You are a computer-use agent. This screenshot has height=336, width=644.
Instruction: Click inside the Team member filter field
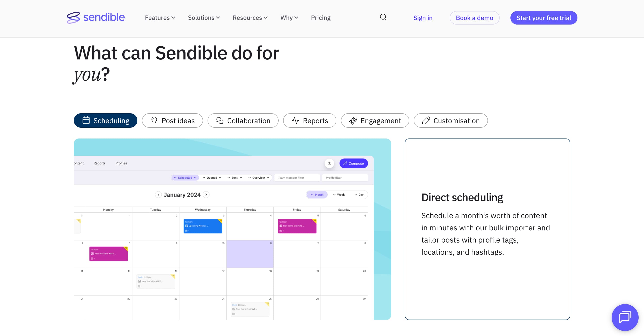click(x=297, y=177)
